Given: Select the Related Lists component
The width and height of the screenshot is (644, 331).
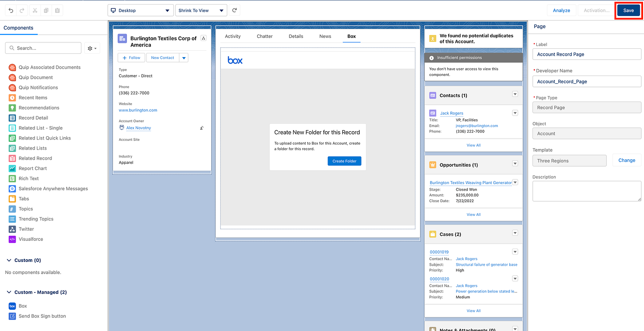Looking at the screenshot, I should point(28,148).
